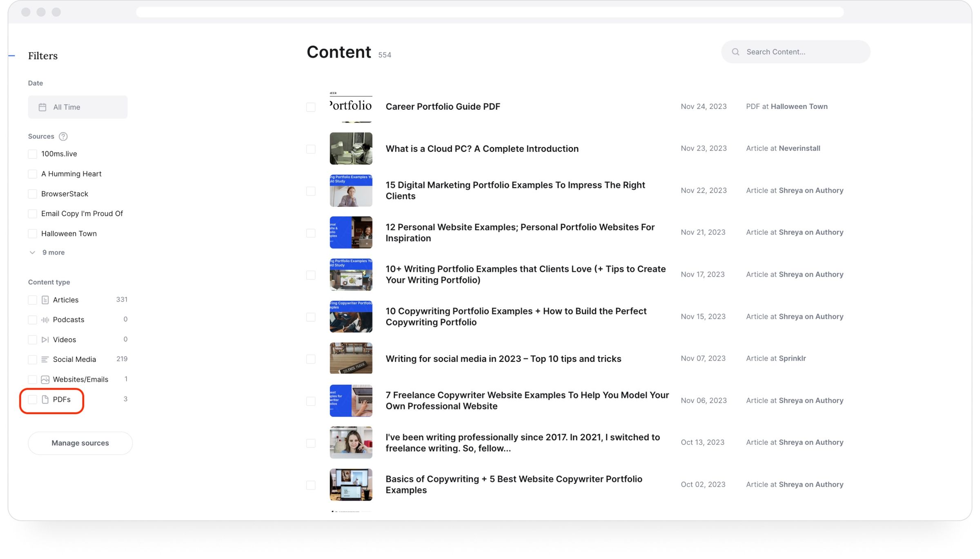Image resolution: width=980 pixels, height=559 pixels.
Task: Tick the Articles content type checkbox
Action: coord(32,300)
